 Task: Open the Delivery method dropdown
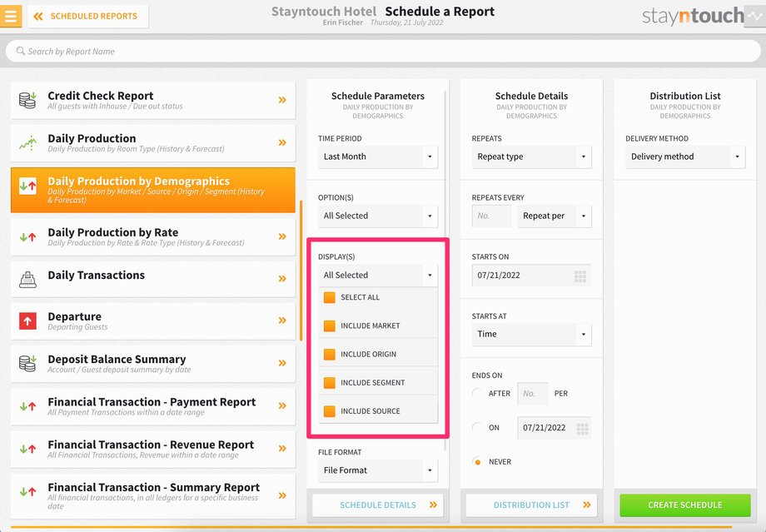(x=685, y=157)
